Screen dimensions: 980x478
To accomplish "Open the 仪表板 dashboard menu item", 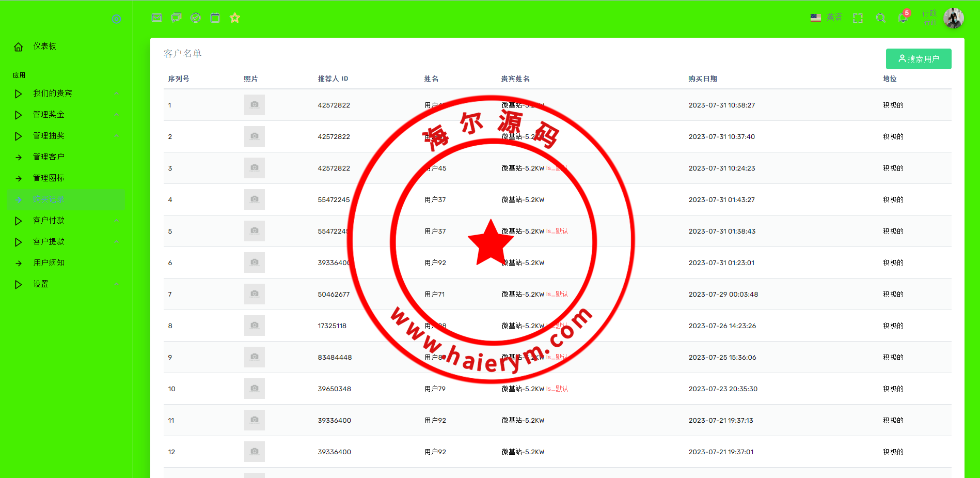I will 45,47.
